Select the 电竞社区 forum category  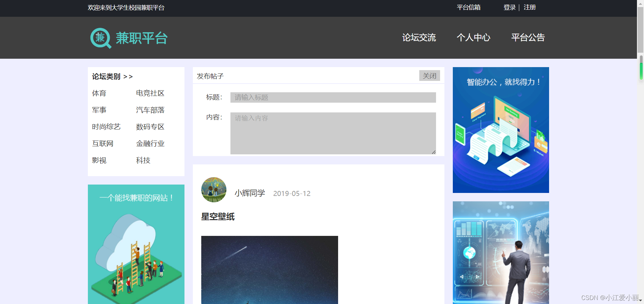pyautogui.click(x=150, y=93)
